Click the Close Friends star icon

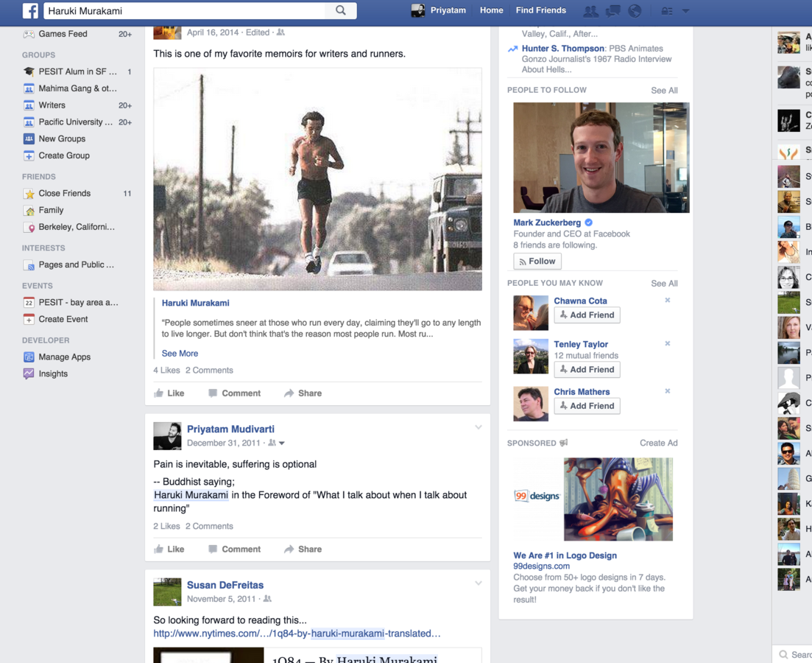(x=29, y=193)
